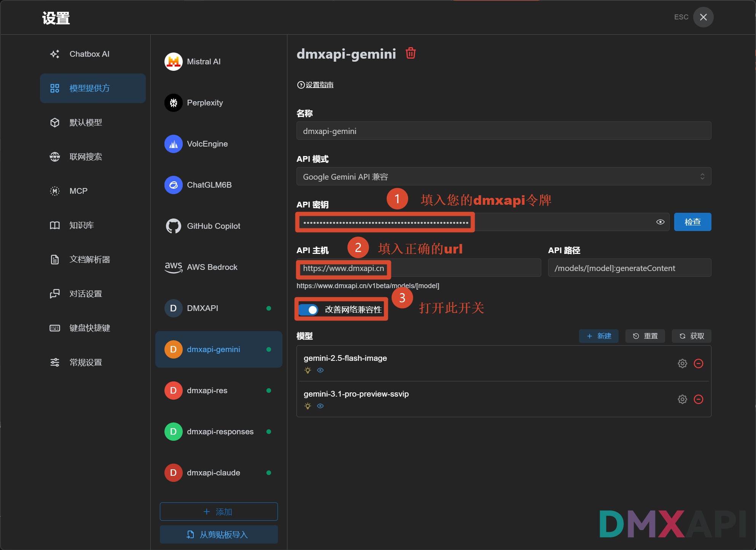Click the 对话设置 chat icon

[55, 294]
